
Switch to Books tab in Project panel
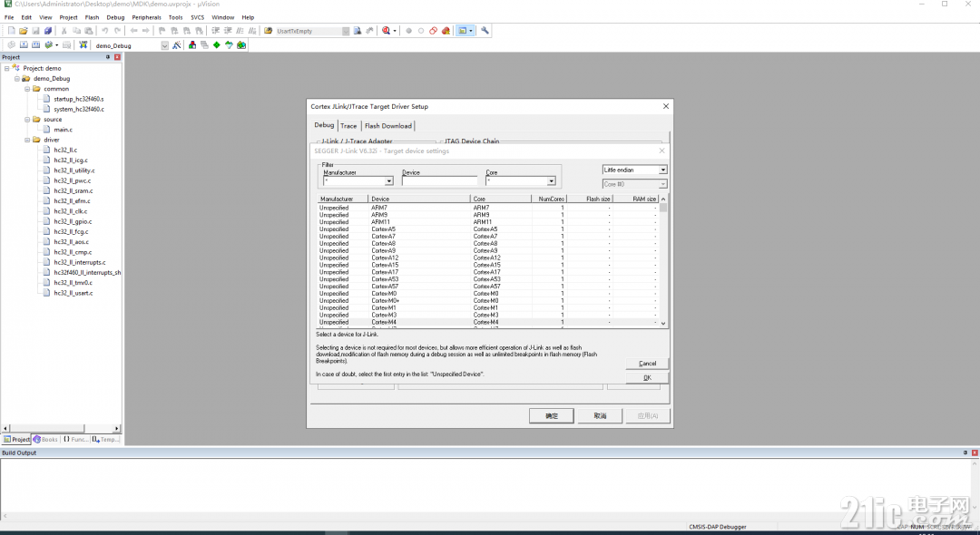(45, 440)
